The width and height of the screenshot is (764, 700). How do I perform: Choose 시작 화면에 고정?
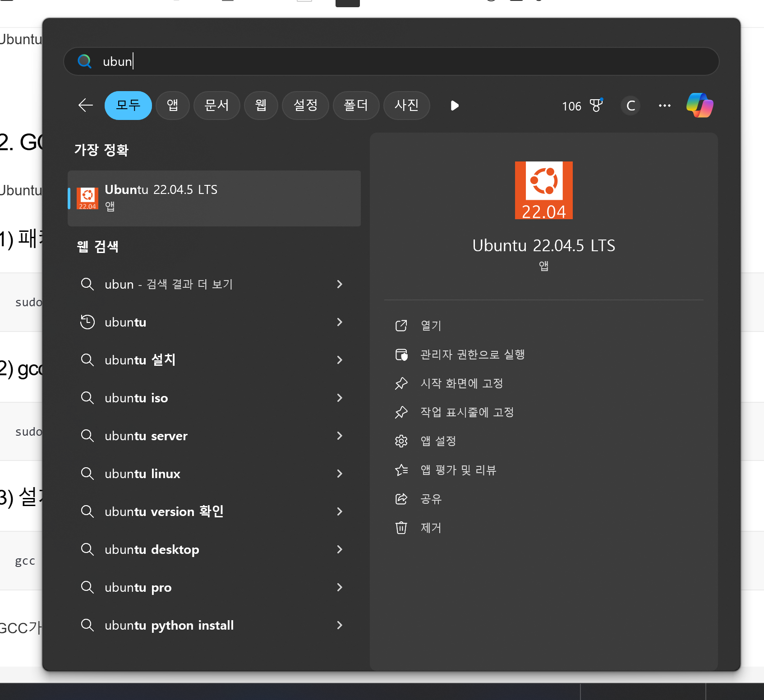pos(462,383)
